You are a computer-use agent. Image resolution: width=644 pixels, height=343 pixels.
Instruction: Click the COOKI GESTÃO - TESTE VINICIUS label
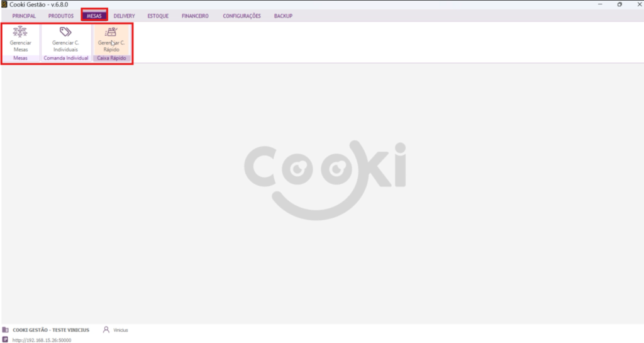point(51,330)
